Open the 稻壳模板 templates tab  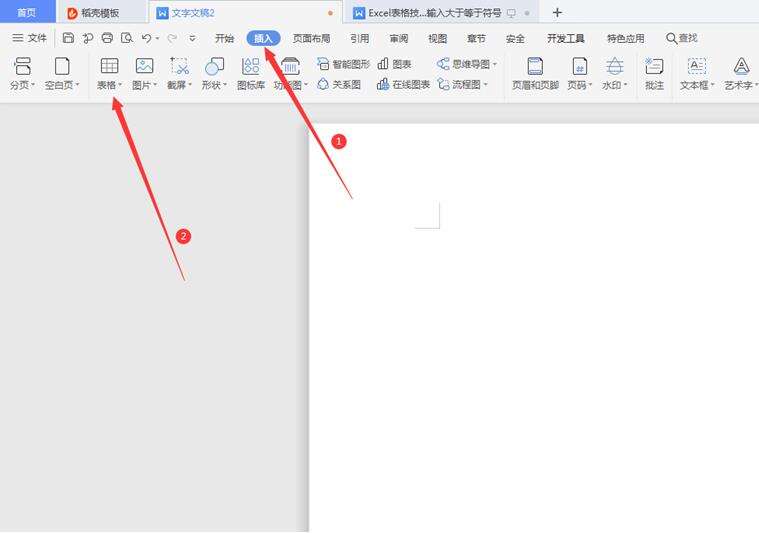pyautogui.click(x=100, y=13)
